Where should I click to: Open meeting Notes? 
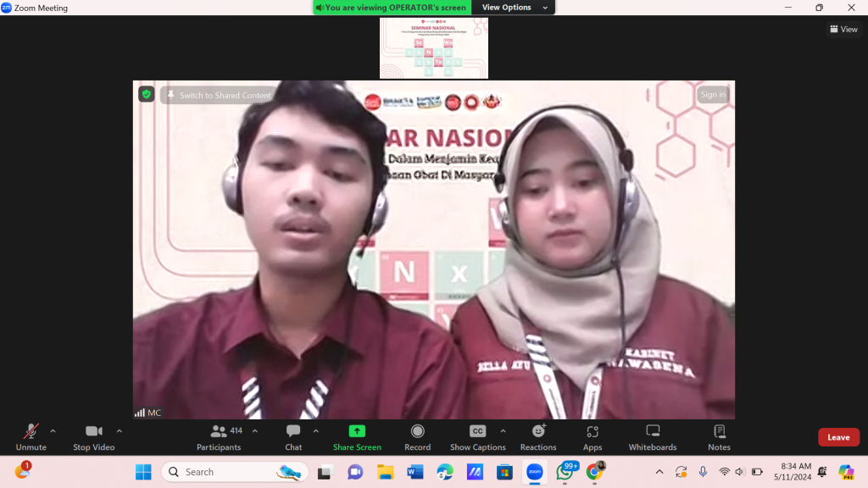pos(719,432)
